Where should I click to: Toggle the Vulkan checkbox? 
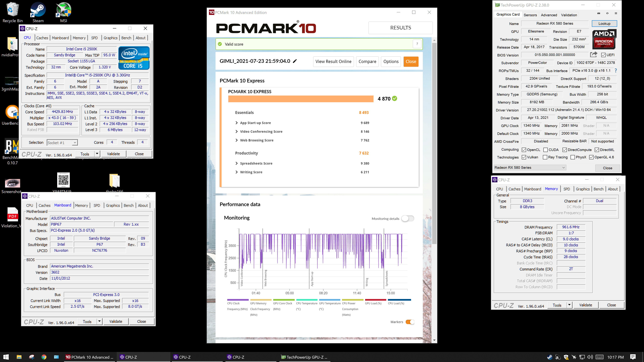tap(524, 157)
